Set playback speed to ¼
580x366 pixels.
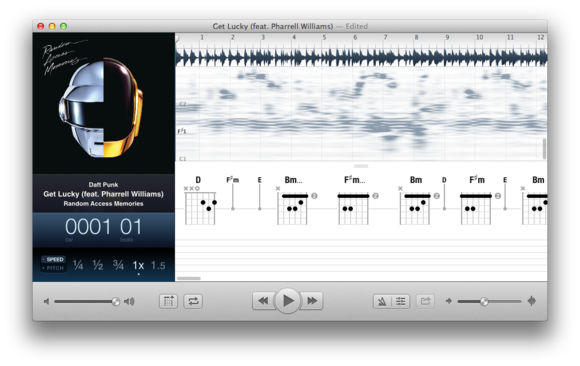78,265
